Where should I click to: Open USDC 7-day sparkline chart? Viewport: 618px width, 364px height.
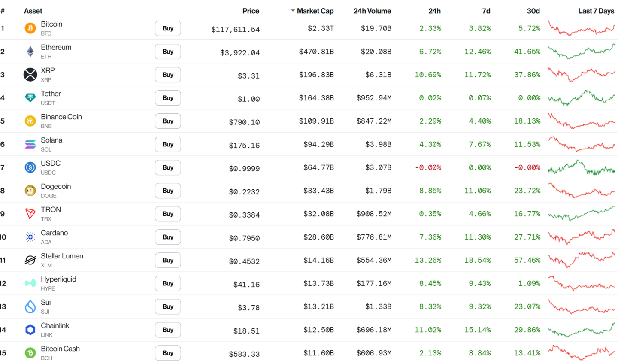point(582,167)
